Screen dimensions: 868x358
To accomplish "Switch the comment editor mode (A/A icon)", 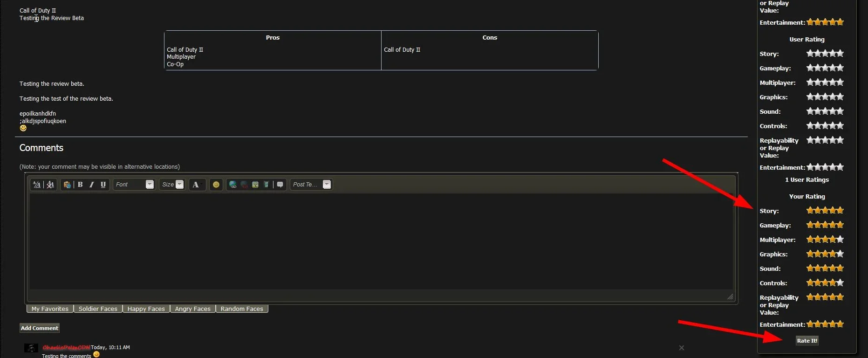I will [x=37, y=185].
